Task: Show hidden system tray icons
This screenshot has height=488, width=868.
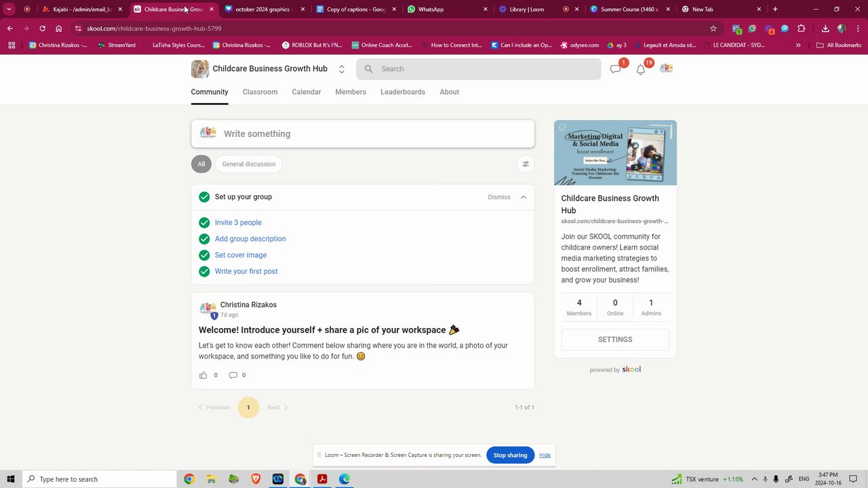Action: [x=754, y=479]
